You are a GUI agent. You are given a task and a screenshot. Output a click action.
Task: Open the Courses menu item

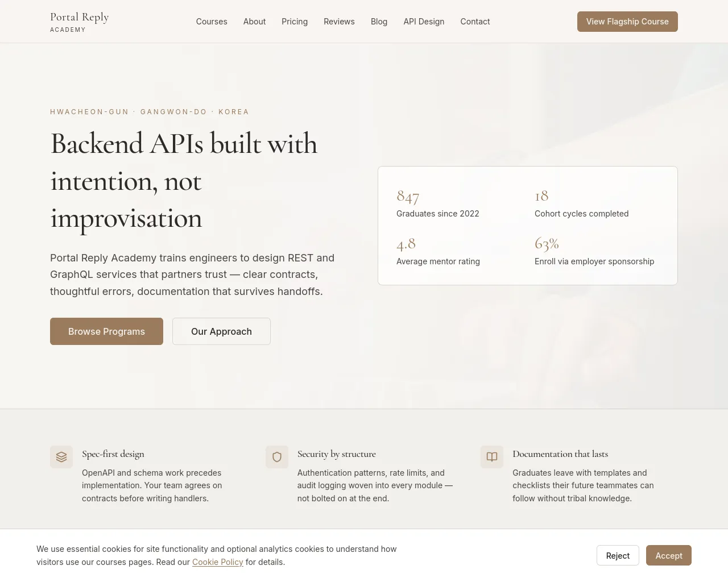pyautogui.click(x=212, y=22)
